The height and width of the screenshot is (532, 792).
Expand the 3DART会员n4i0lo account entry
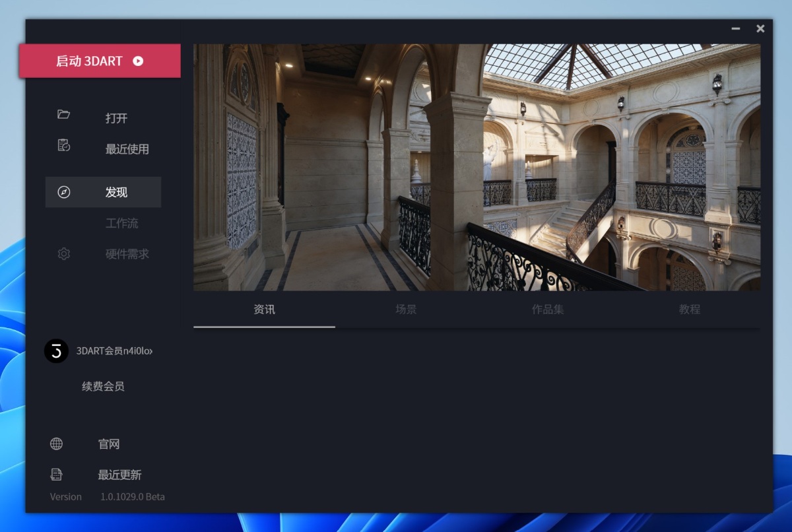click(x=114, y=351)
